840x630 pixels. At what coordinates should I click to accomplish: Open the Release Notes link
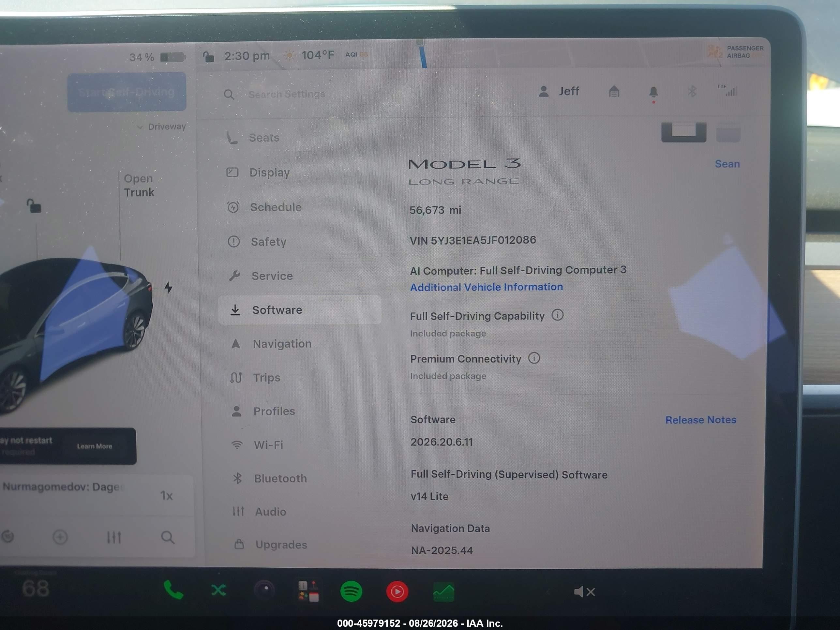click(x=701, y=420)
